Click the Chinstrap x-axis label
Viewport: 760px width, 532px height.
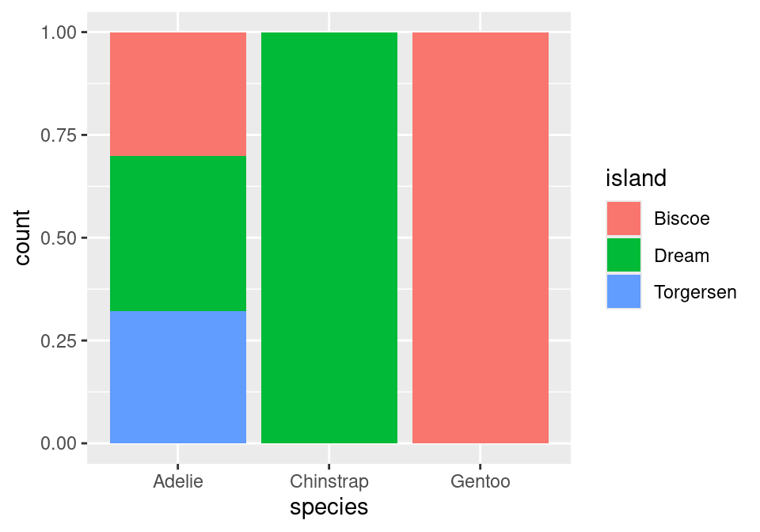(x=329, y=481)
